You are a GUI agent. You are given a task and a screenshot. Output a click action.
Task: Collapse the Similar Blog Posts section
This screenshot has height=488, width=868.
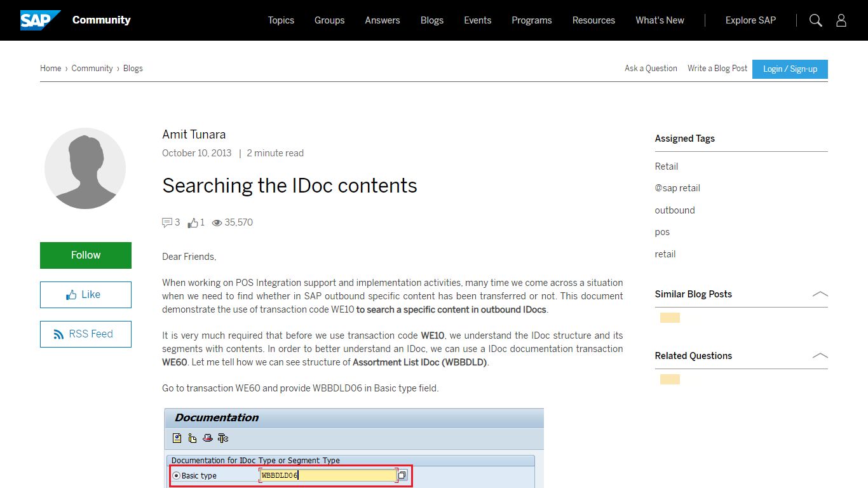coord(820,294)
